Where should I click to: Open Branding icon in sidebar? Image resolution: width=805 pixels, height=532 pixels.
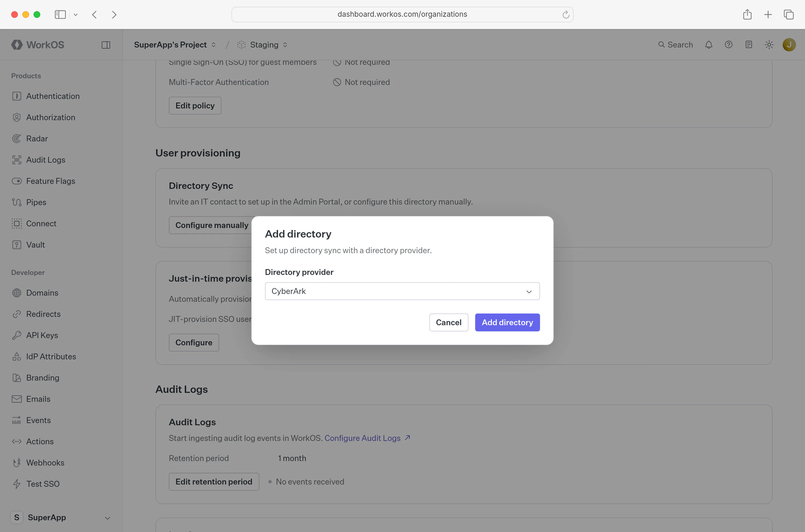(16, 378)
